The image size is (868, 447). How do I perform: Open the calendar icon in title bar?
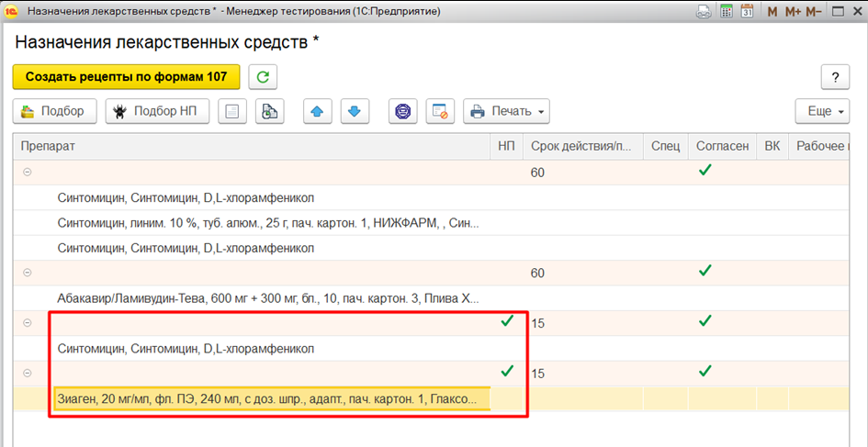[747, 12]
